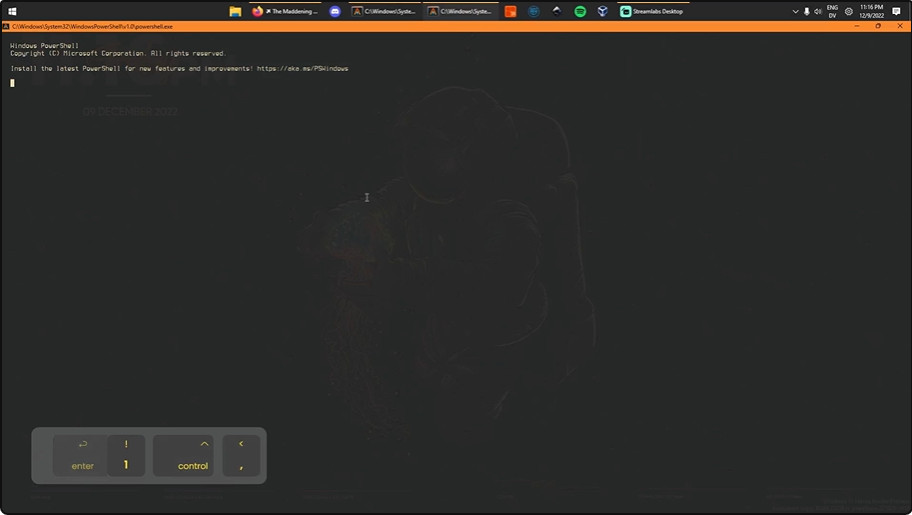This screenshot has width=912, height=515.
Task: Switch to Streamlabs Desktop on the taskbar
Action: pos(653,11)
